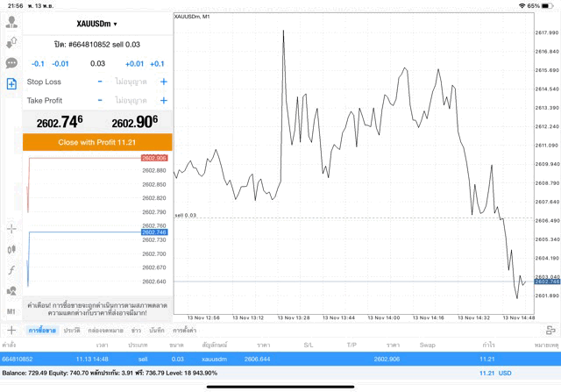Expand the XAUUSDm symbol dropdown
Screen dimensions: 561x392
(96, 24)
